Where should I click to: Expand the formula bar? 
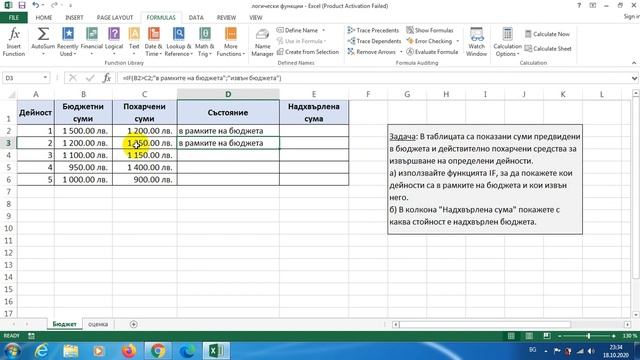[634, 78]
